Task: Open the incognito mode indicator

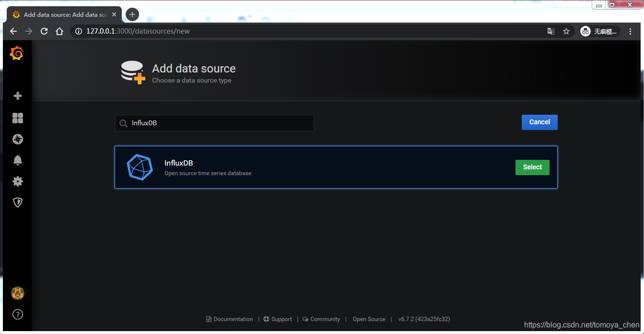Action: pos(600,31)
